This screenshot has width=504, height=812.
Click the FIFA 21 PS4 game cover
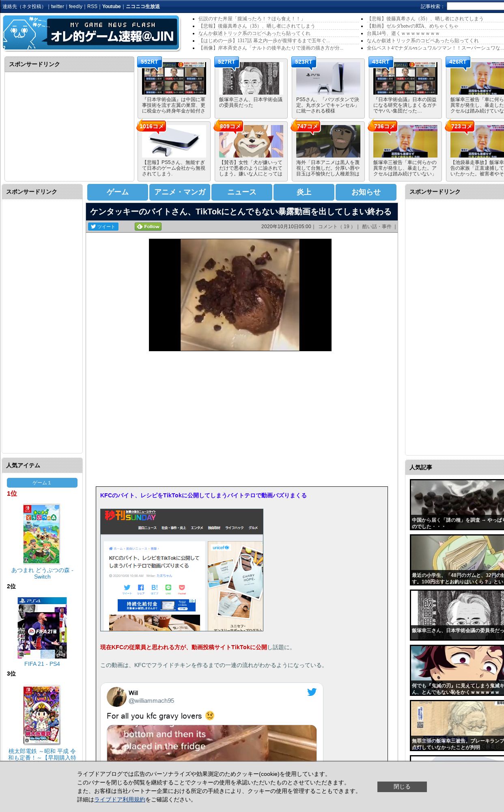42,628
